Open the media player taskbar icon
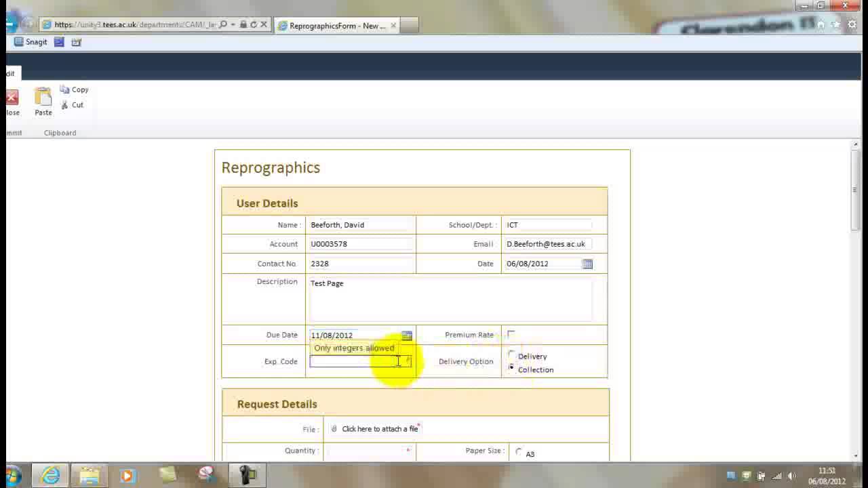 pyautogui.click(x=127, y=475)
